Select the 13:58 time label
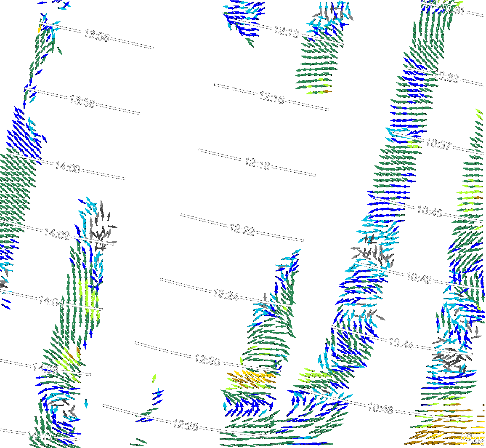Image resolution: width=486 pixels, height=448 pixels. [82, 101]
